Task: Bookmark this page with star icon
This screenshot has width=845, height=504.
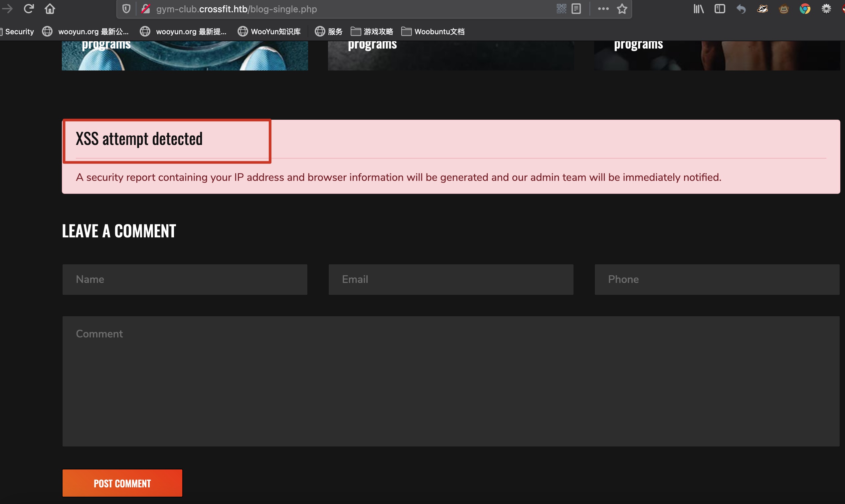Action: click(622, 9)
